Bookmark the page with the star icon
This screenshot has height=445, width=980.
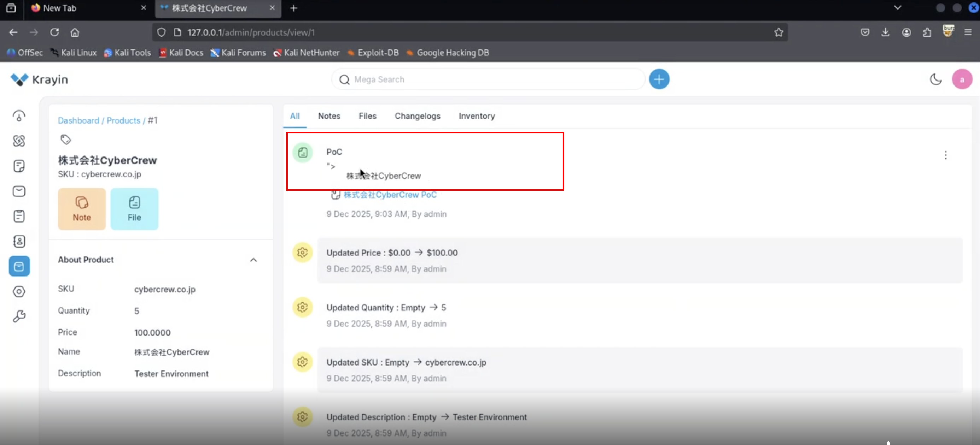pyautogui.click(x=778, y=32)
